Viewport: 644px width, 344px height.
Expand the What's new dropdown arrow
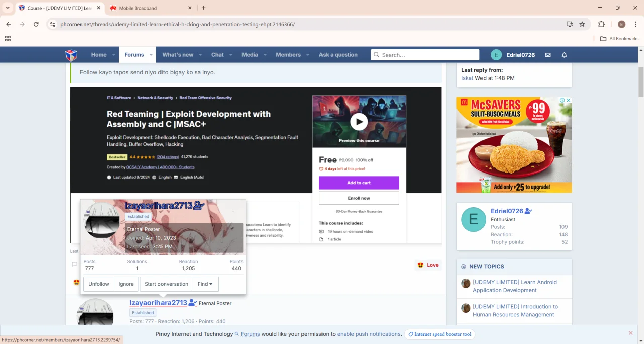pos(200,55)
